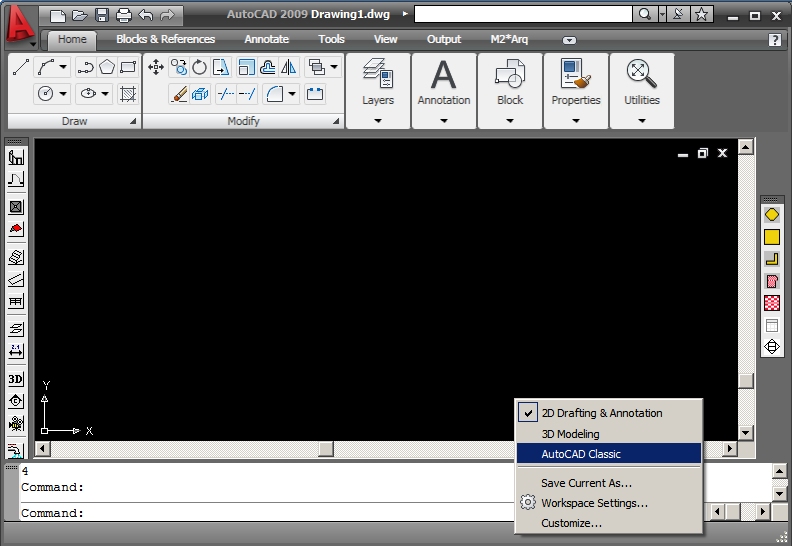Select checked 2D Drafting & Annotation workspace

[601, 413]
